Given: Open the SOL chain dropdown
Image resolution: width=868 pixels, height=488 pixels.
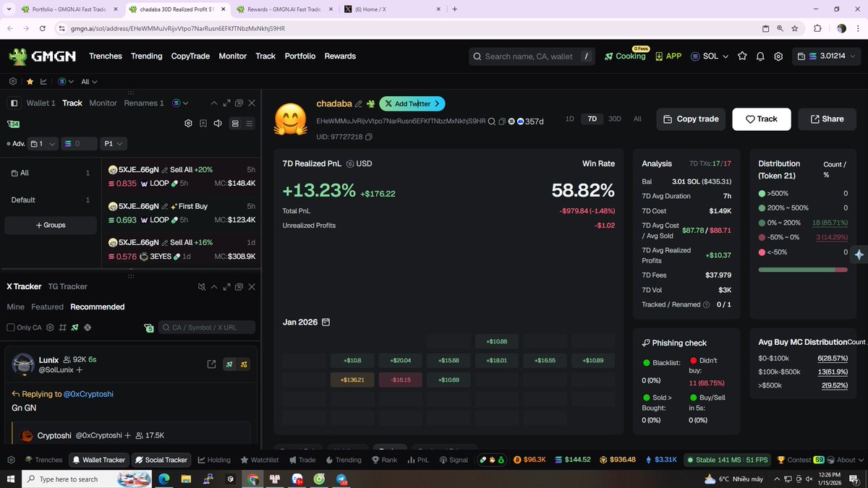Looking at the screenshot, I should point(710,56).
